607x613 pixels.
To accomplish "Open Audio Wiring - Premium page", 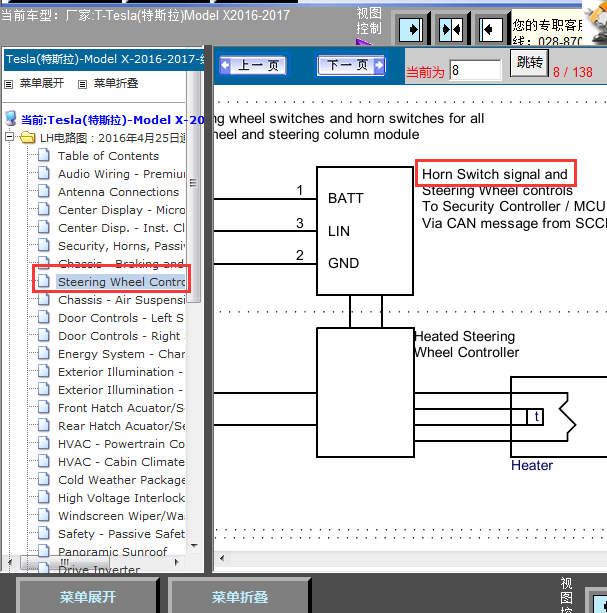I will point(122,174).
